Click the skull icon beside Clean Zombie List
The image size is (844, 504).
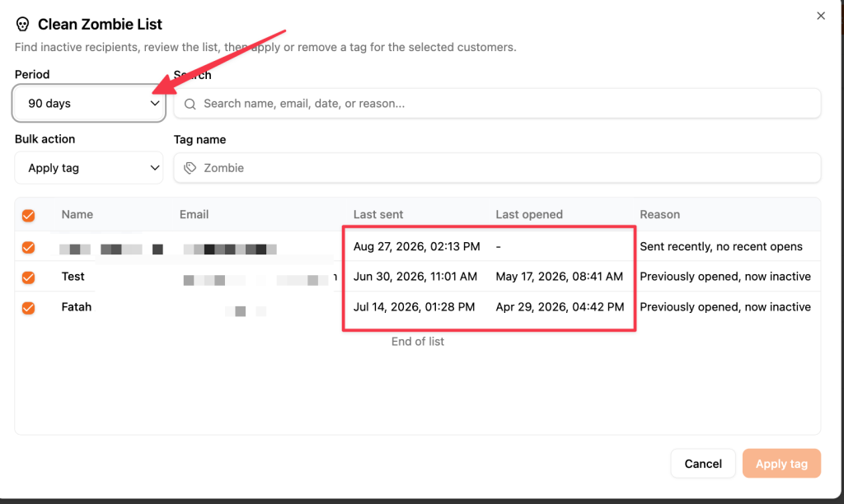click(22, 24)
